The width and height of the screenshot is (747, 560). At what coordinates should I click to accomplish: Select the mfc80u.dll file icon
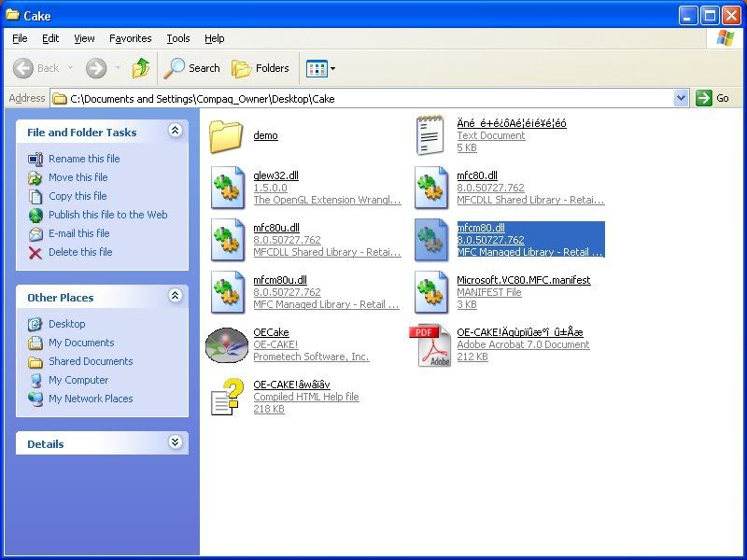(x=228, y=240)
